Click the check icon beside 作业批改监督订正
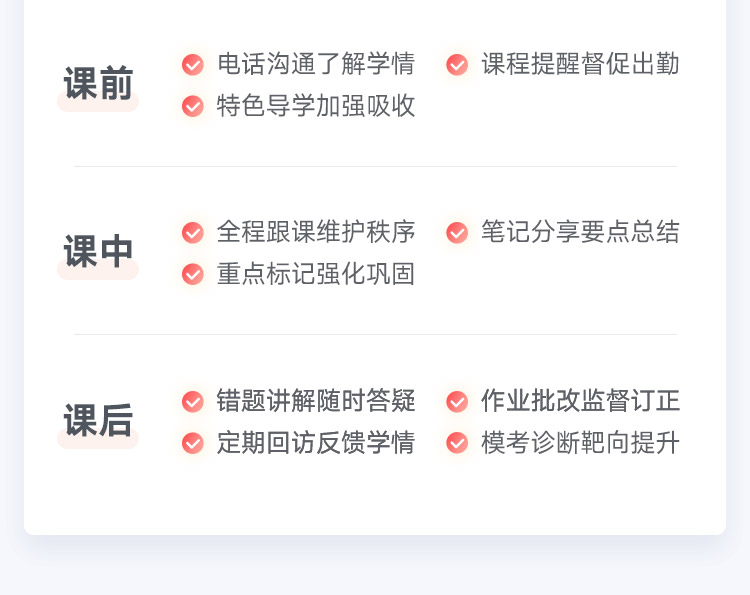Viewport: 750px width, 595px height. (x=457, y=402)
